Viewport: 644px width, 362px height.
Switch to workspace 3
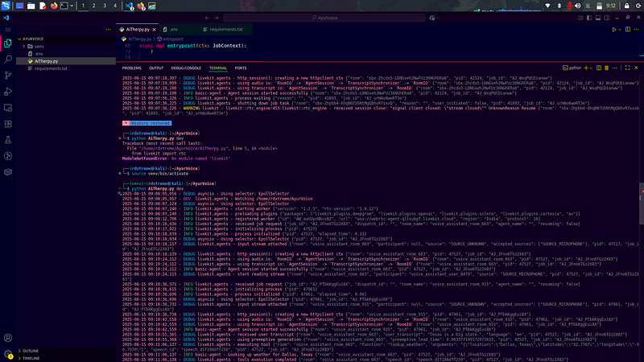(x=105, y=6)
